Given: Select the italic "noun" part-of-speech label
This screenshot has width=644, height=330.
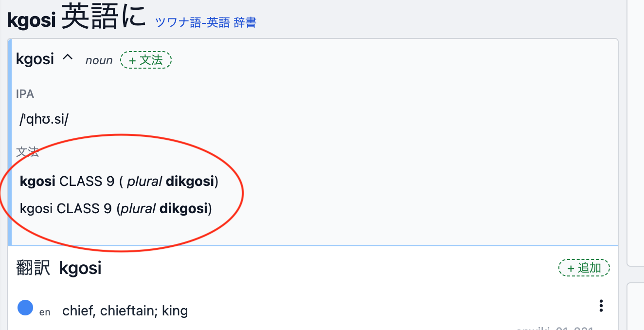Looking at the screenshot, I should [x=99, y=60].
